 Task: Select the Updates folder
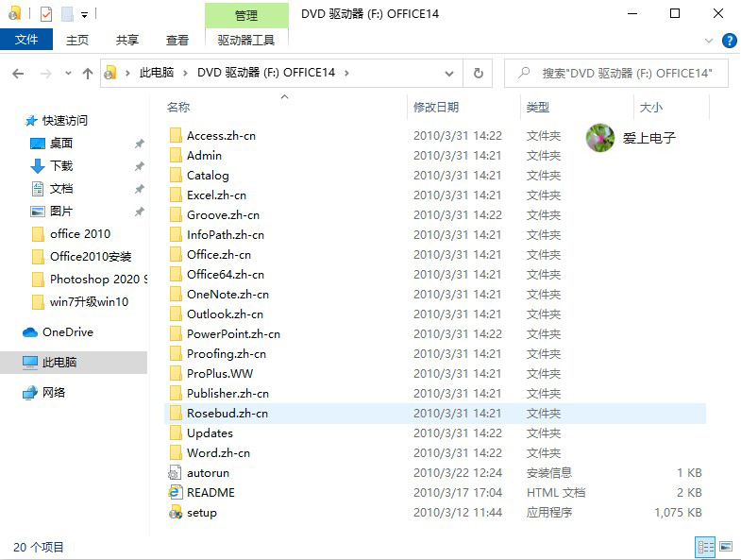click(210, 433)
